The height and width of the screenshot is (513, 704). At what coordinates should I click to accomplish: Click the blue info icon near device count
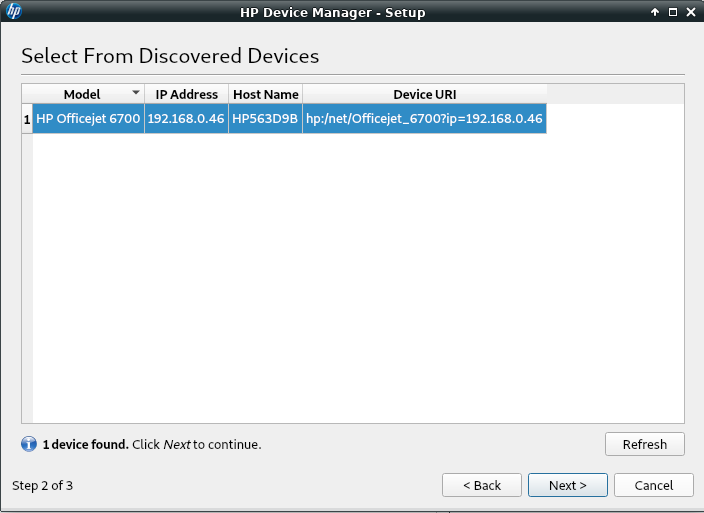28,444
